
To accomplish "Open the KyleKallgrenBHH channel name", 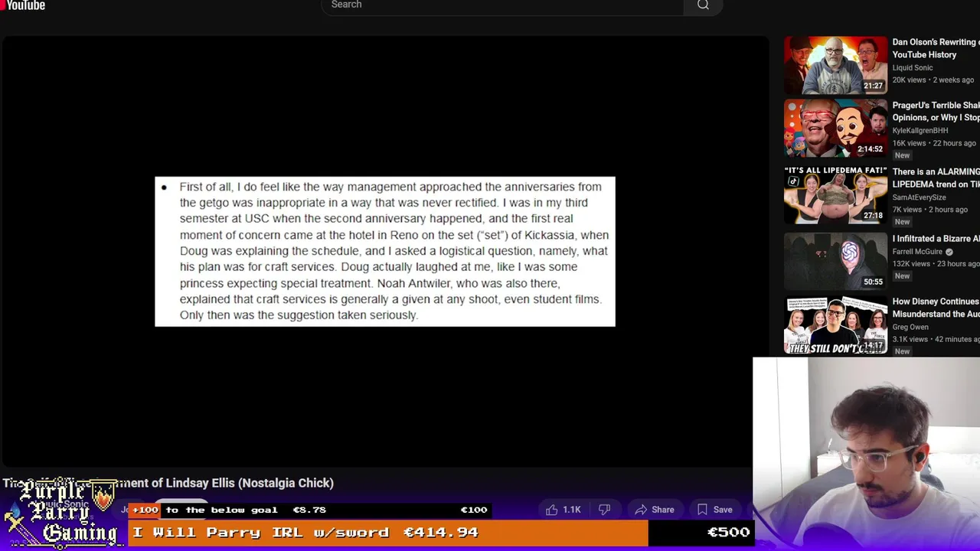I will point(920,131).
